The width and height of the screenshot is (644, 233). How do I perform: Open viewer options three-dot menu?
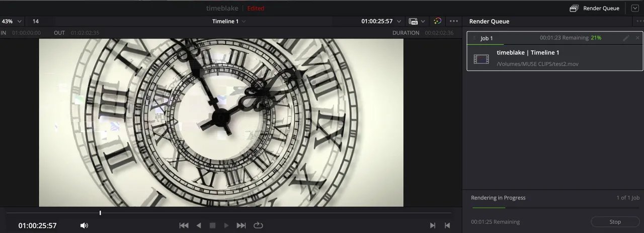click(x=454, y=21)
